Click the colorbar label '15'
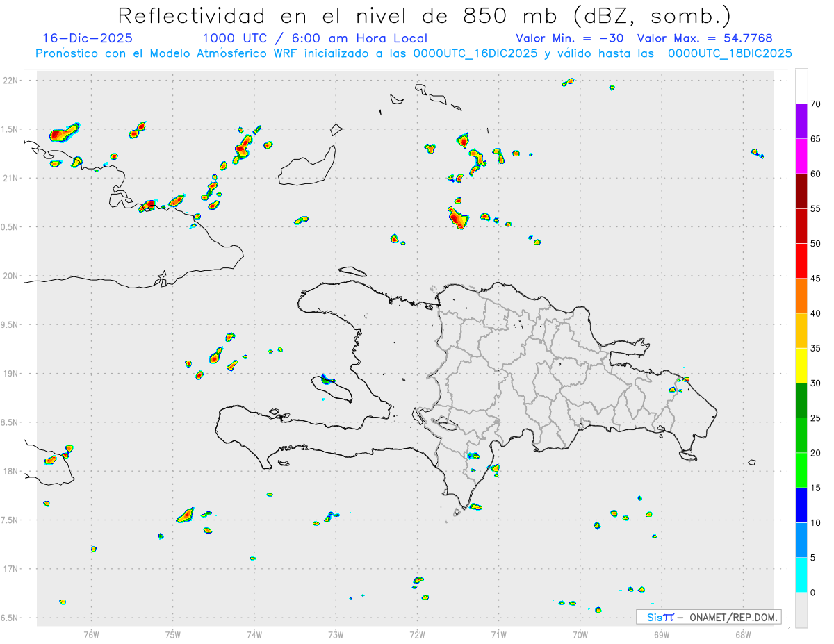Viewport: 834px width, 644px height. point(815,488)
